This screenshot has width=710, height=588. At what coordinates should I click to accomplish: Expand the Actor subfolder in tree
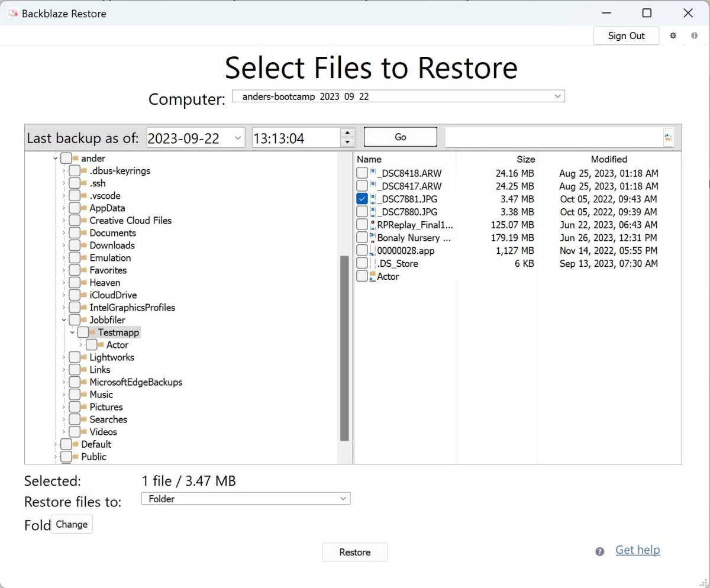tap(81, 345)
